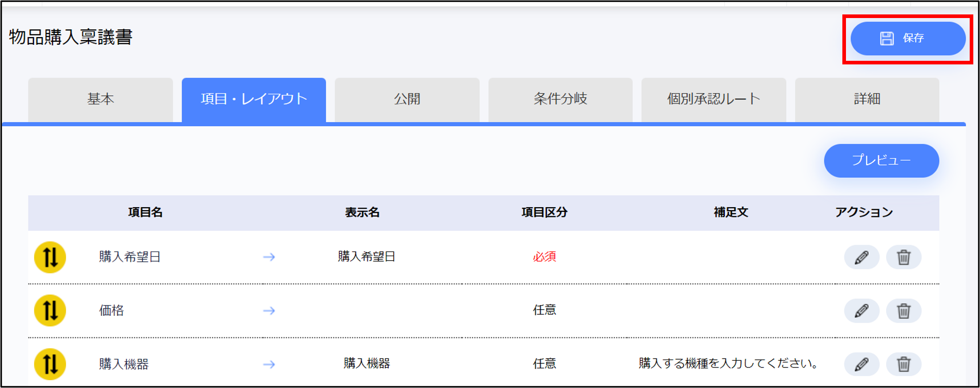
Task: Open the プレビュー preview button
Action: click(881, 161)
